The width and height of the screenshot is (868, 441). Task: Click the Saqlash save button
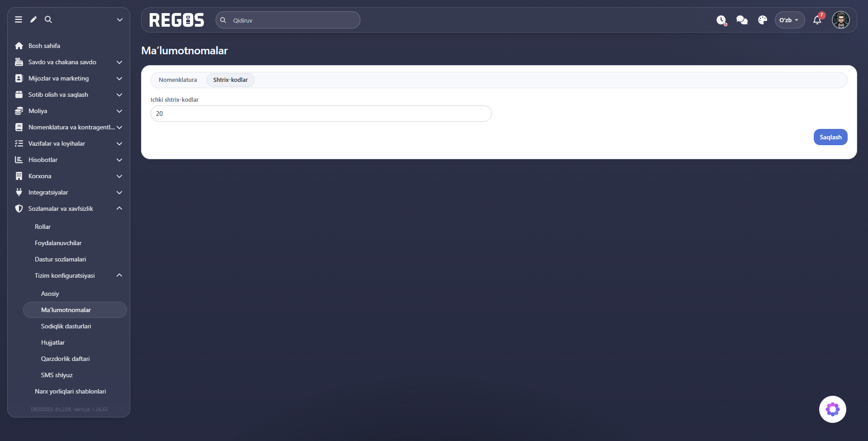coord(830,137)
